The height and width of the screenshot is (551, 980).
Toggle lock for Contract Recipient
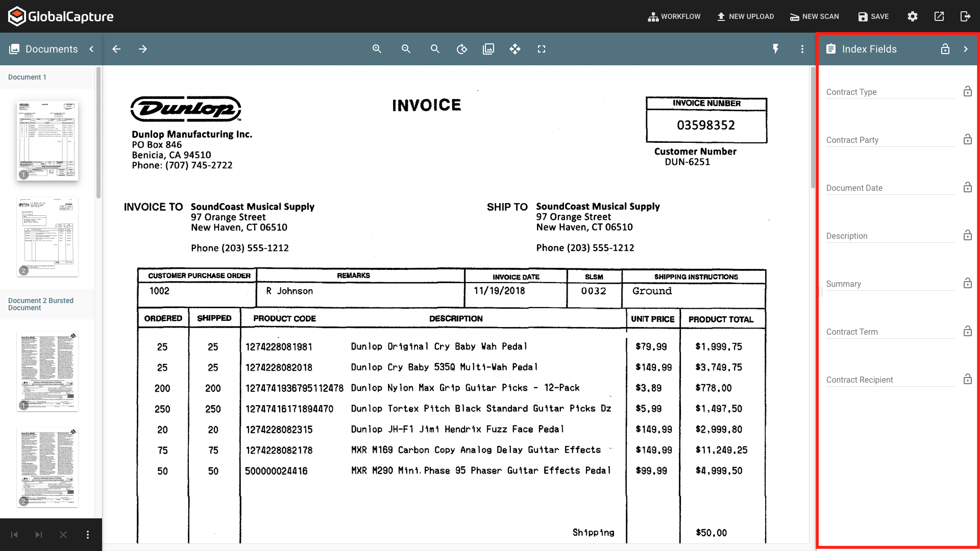coord(968,379)
